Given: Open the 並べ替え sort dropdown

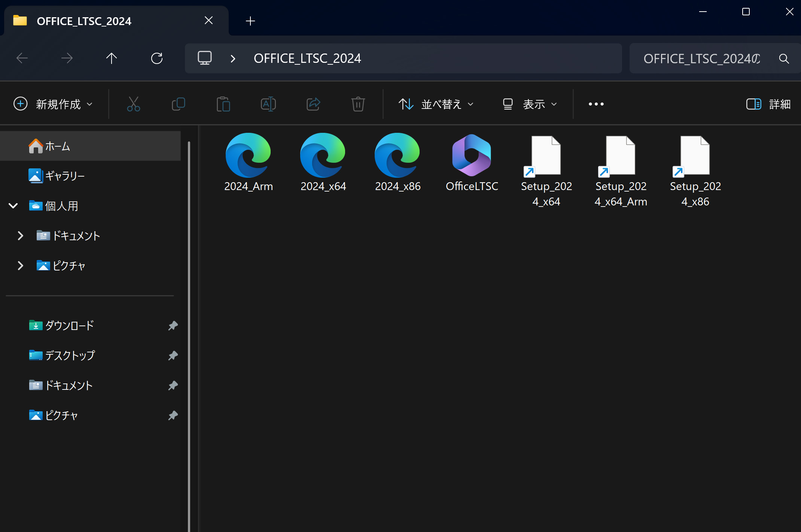Looking at the screenshot, I should [436, 104].
